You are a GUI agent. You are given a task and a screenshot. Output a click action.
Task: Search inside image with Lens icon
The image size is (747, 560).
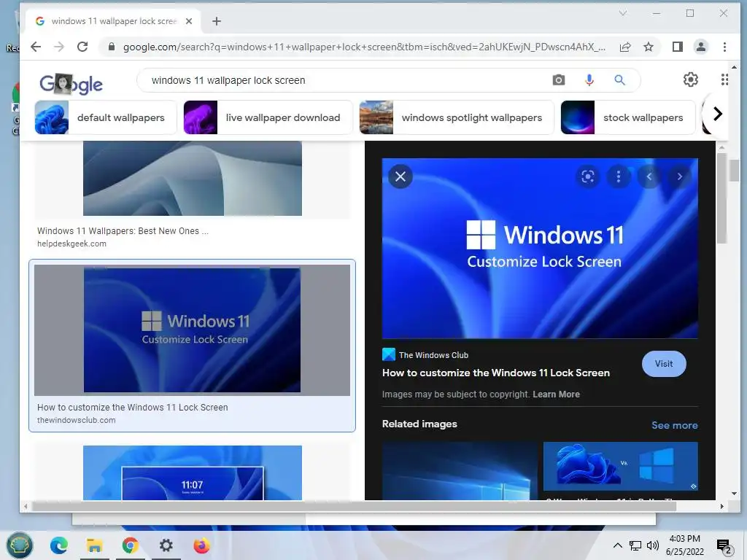coord(588,176)
